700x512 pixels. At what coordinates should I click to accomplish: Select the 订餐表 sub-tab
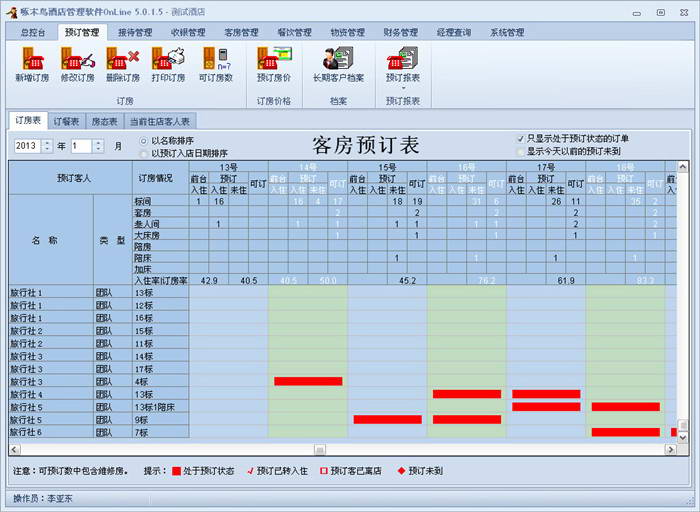tap(66, 121)
